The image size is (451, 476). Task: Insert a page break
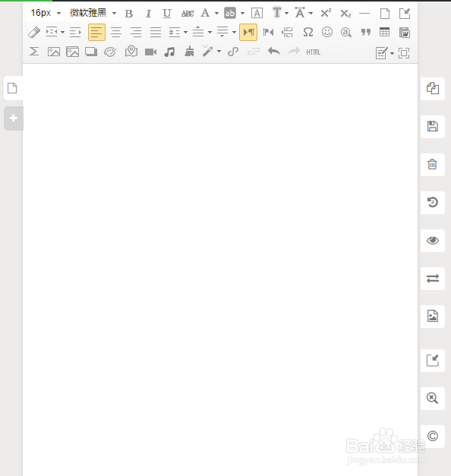coord(287,32)
